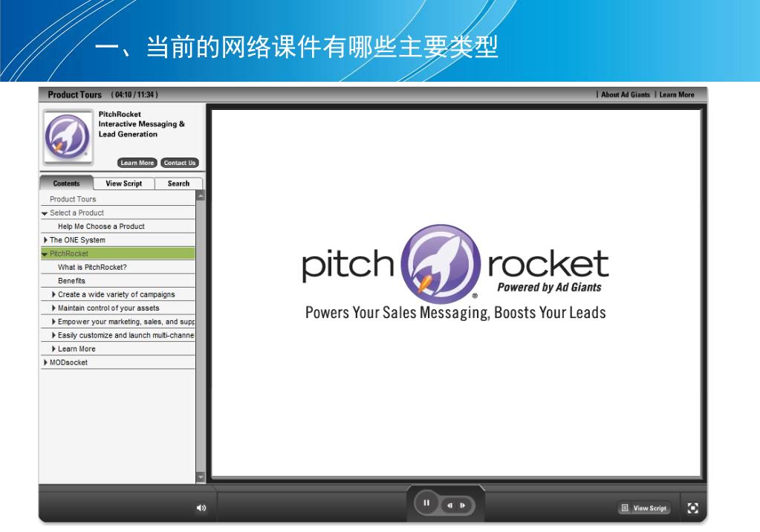This screenshot has height=532, width=760.
Task: Enter fullscreen with the fullscreen icon
Action: (x=692, y=507)
